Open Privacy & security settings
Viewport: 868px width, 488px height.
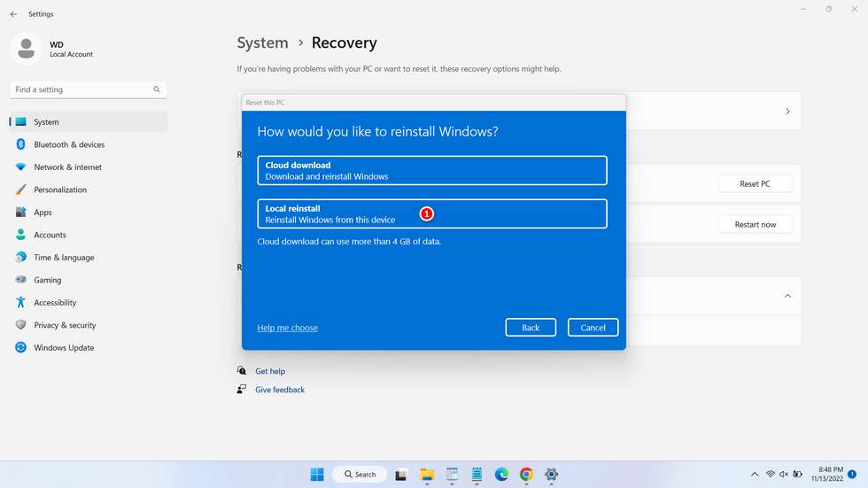(x=89, y=325)
